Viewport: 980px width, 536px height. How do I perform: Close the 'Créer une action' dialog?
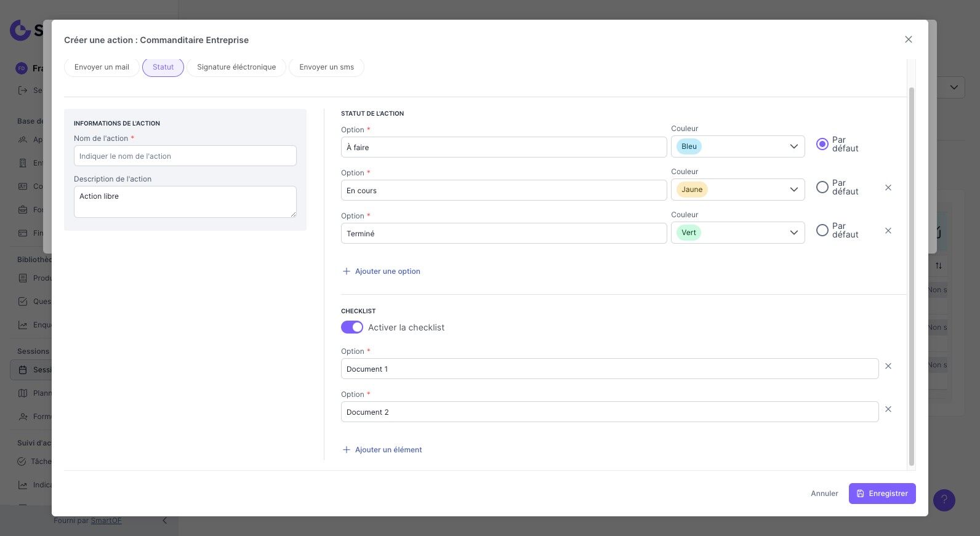908,39
